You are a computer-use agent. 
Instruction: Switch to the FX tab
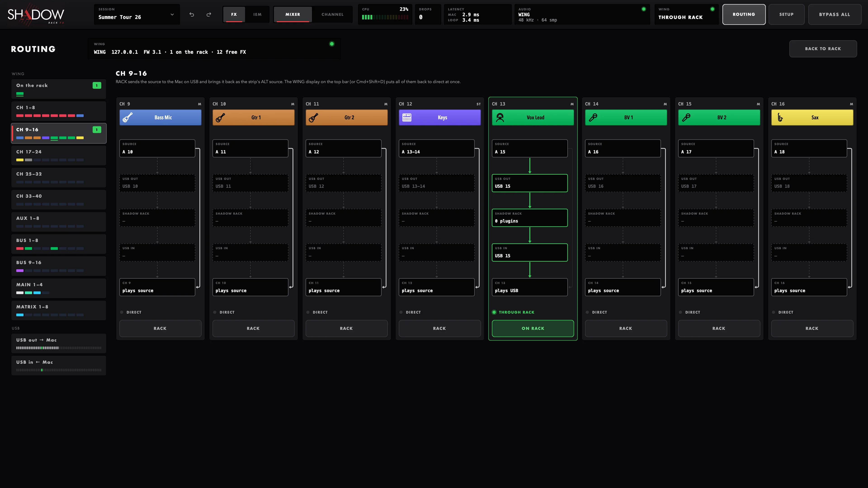[234, 14]
